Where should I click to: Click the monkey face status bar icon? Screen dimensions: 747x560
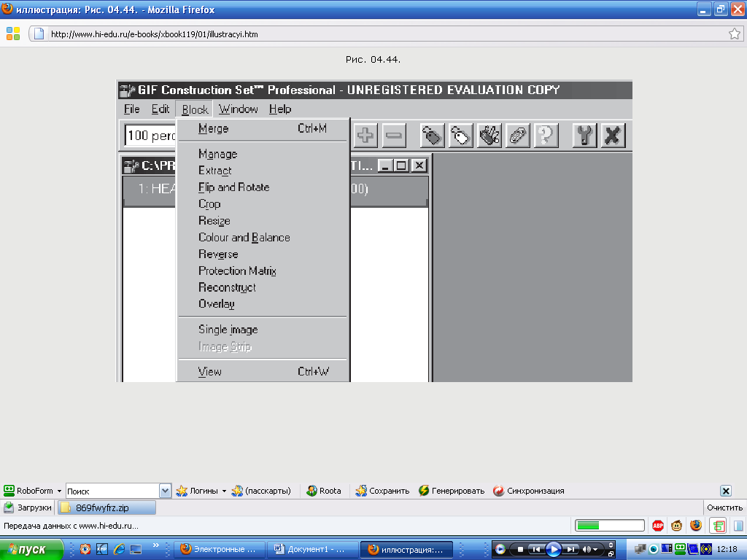[676, 525]
